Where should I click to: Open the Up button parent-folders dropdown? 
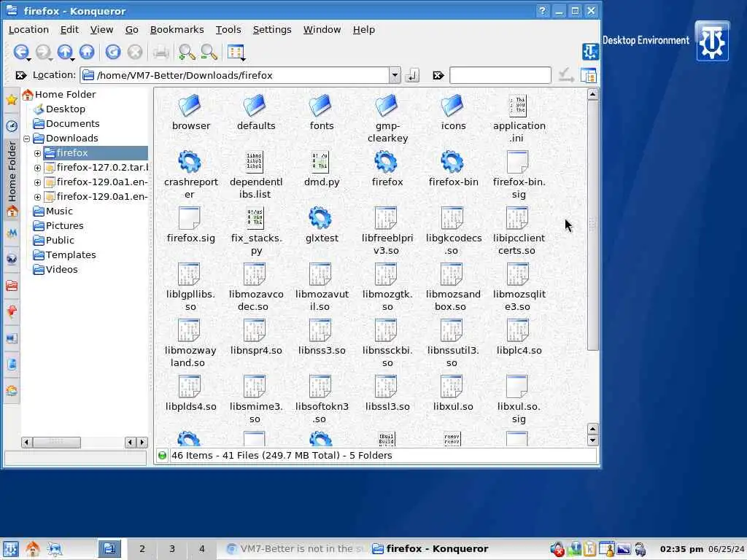tap(72, 59)
